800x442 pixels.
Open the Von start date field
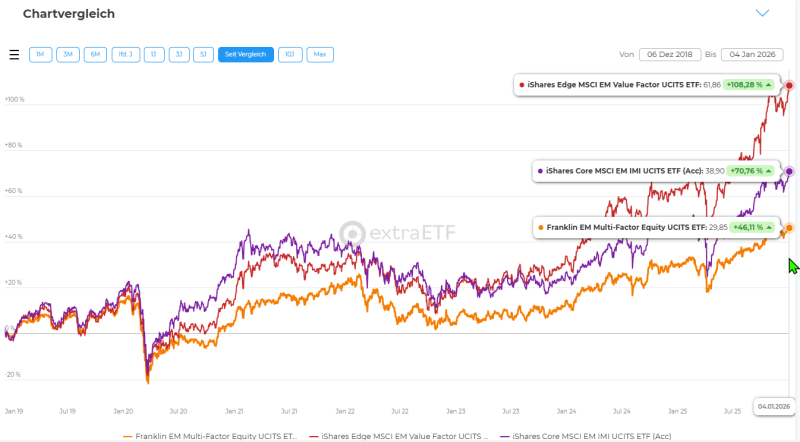coord(669,54)
